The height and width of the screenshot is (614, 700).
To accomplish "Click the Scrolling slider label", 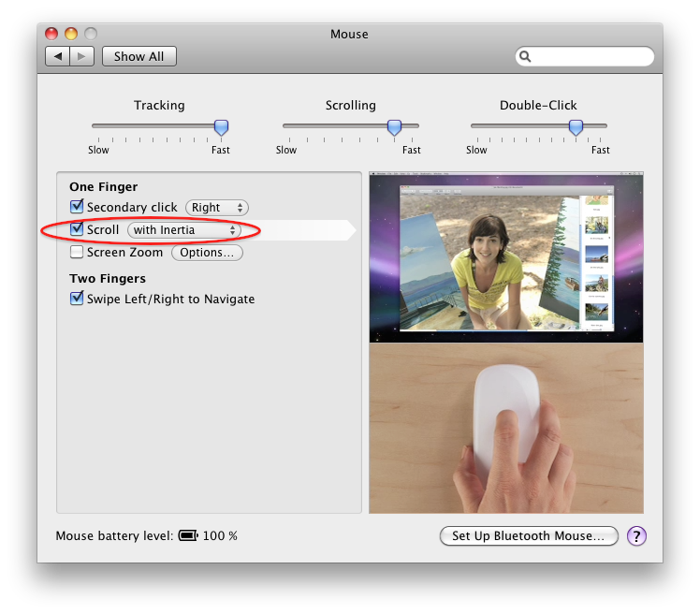I will pyautogui.click(x=351, y=106).
